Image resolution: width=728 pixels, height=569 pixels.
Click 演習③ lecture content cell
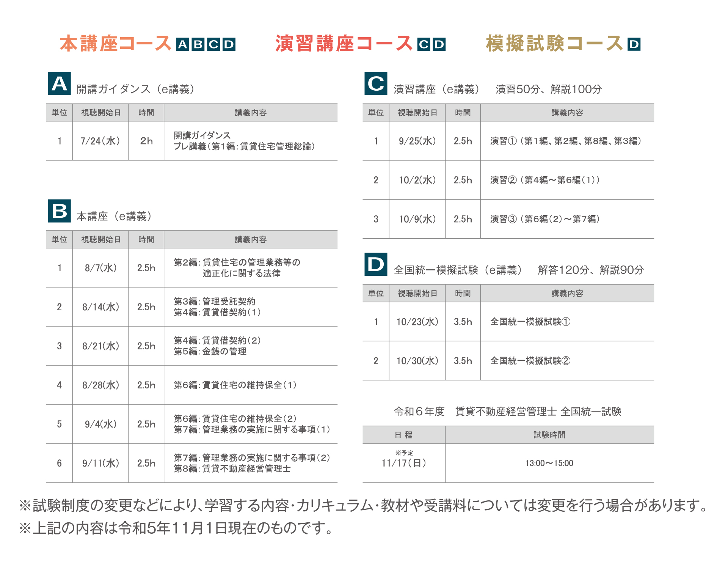point(567,219)
